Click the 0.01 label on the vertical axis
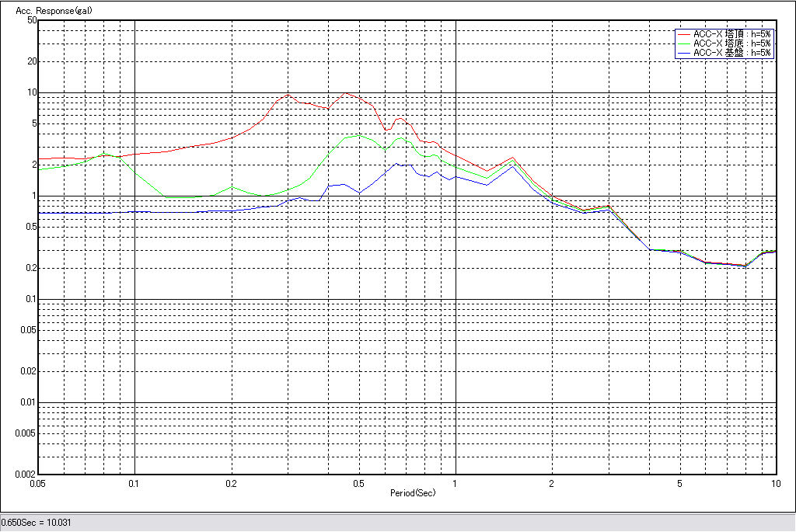This screenshot has height=532, width=796. pos(28,402)
